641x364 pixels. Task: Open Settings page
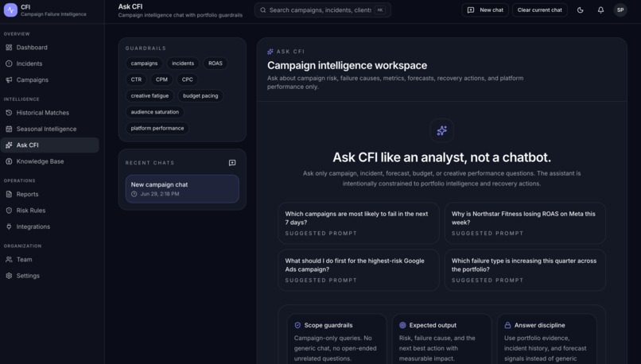tap(49, 276)
